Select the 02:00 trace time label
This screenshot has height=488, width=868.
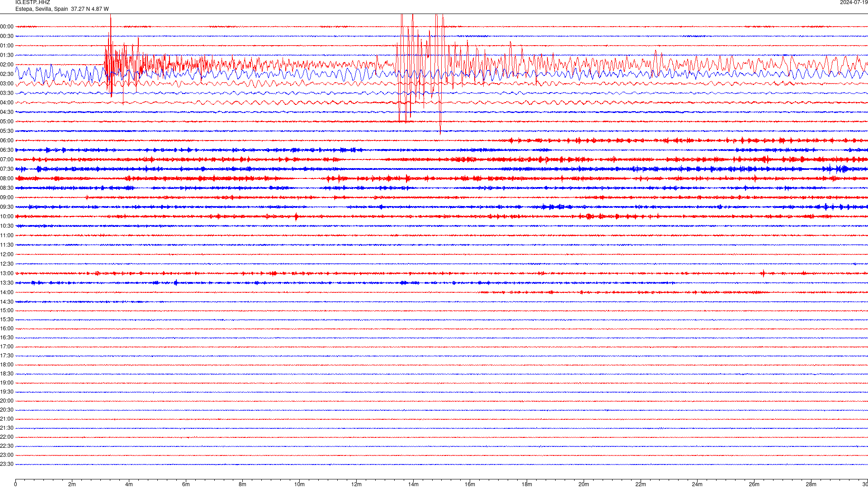(x=7, y=65)
